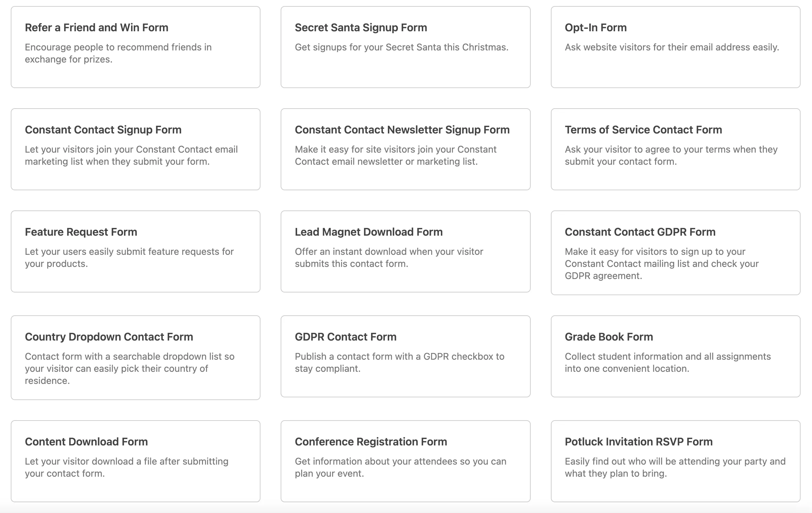812x513 pixels.
Task: Choose the Opt-In Form template
Action: click(676, 47)
